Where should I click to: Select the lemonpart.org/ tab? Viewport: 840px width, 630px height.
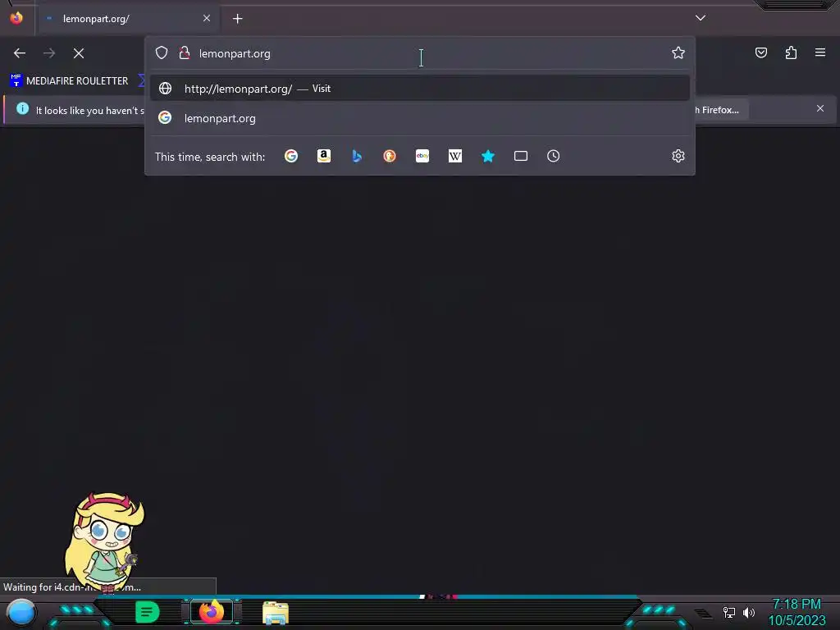pyautogui.click(x=127, y=19)
